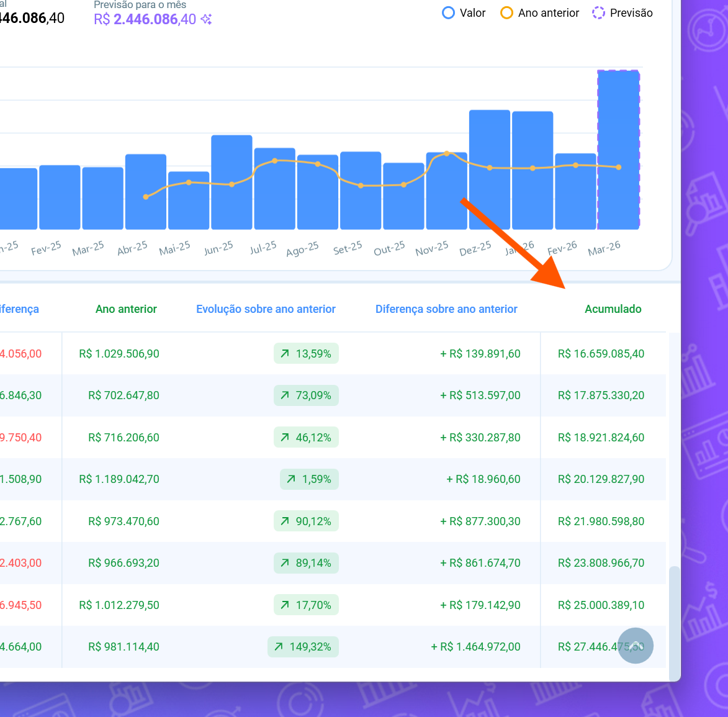Click the scroll-to-top floating arrow button
The image size is (728, 717).
(x=636, y=646)
